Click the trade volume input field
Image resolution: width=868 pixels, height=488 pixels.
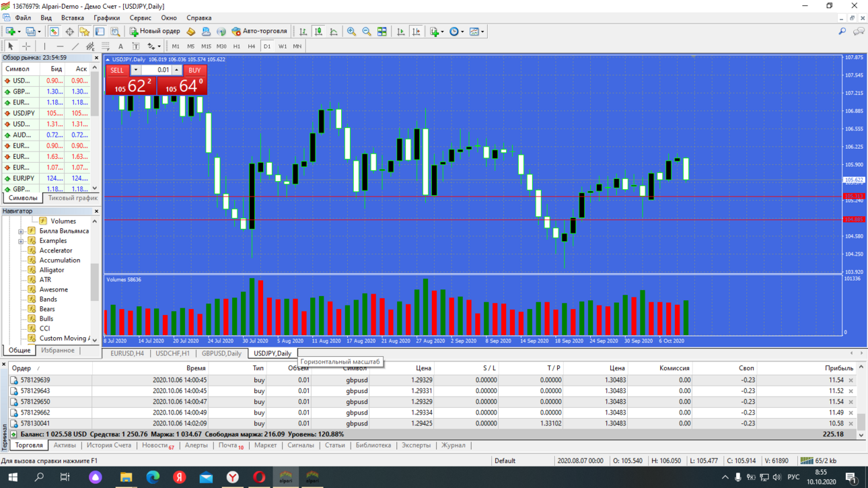(x=155, y=70)
